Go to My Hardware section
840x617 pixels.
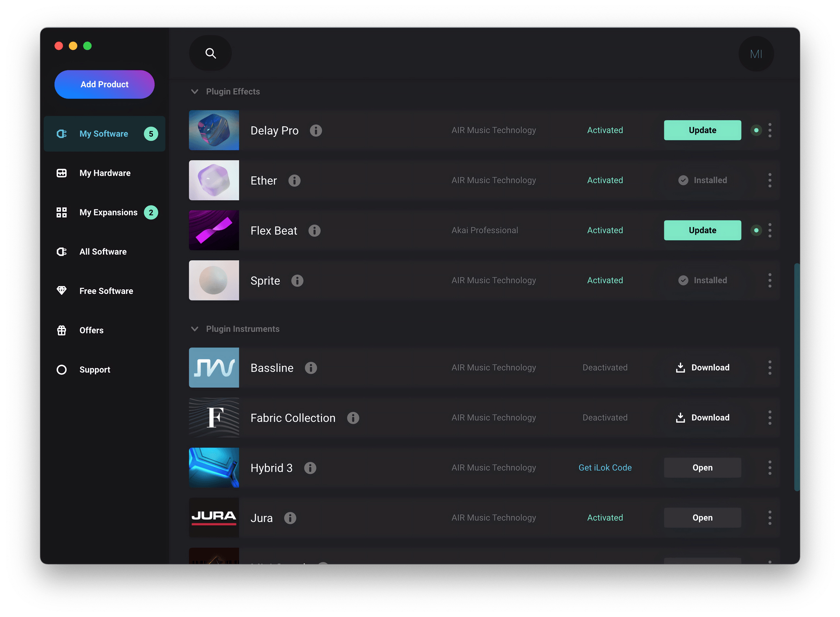(x=105, y=173)
